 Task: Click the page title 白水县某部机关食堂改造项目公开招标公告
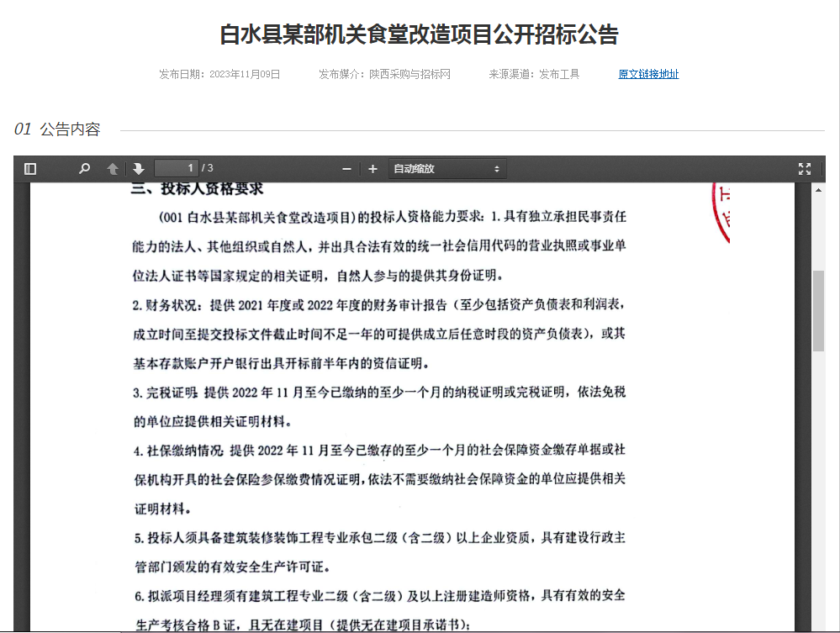[420, 34]
